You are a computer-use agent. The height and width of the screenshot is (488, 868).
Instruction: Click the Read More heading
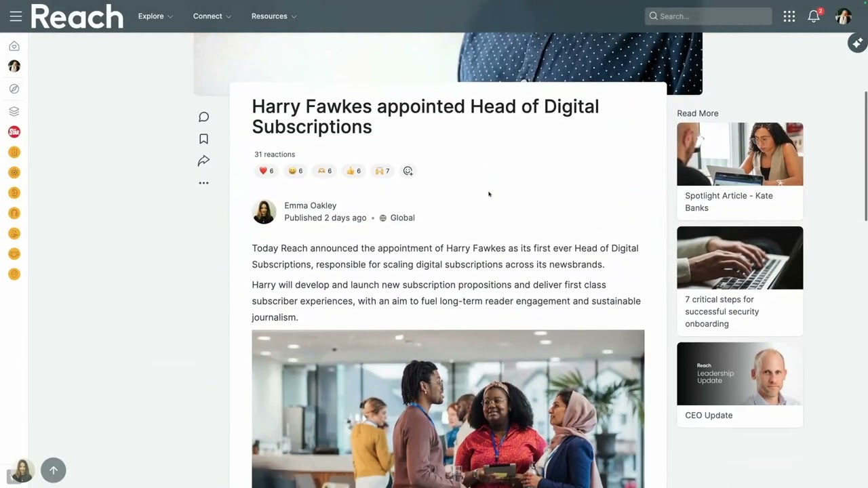pyautogui.click(x=698, y=113)
